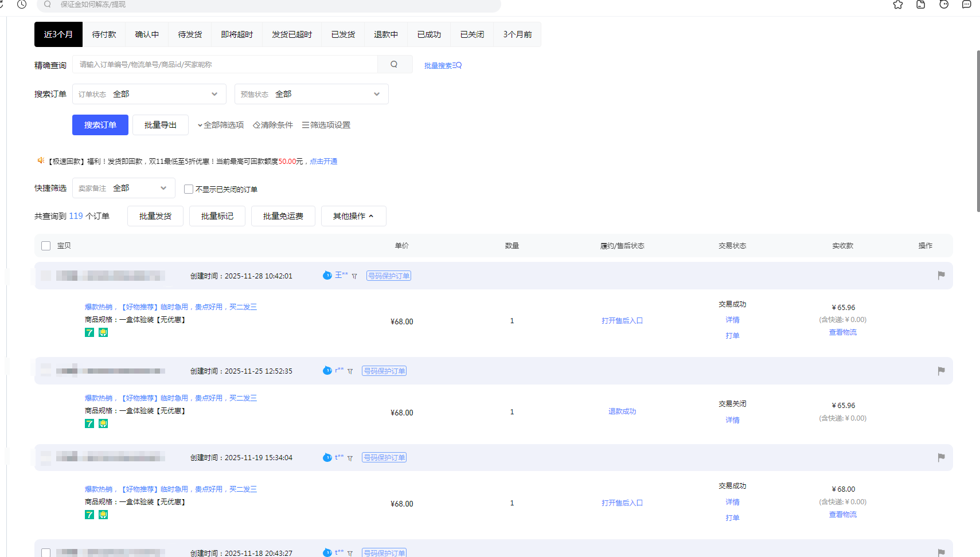Expand 全部筛选项
Viewport: 980px width, 557px height.
[x=221, y=125]
